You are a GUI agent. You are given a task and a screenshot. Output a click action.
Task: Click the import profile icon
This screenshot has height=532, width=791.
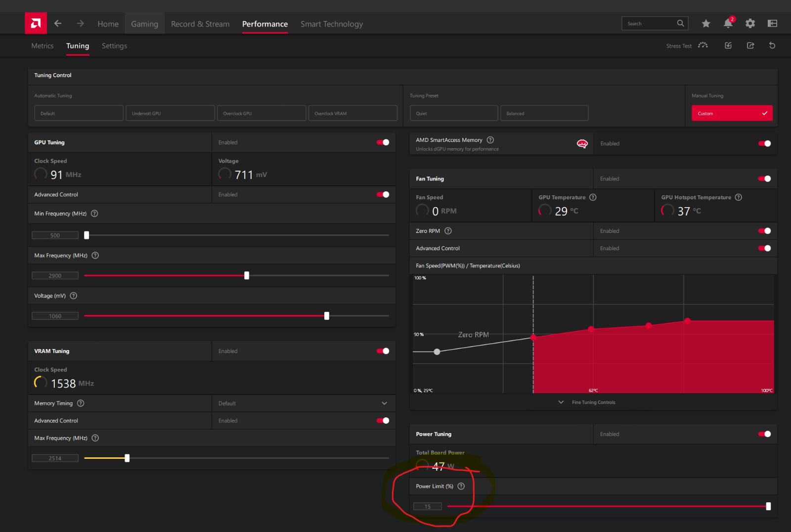(728, 45)
